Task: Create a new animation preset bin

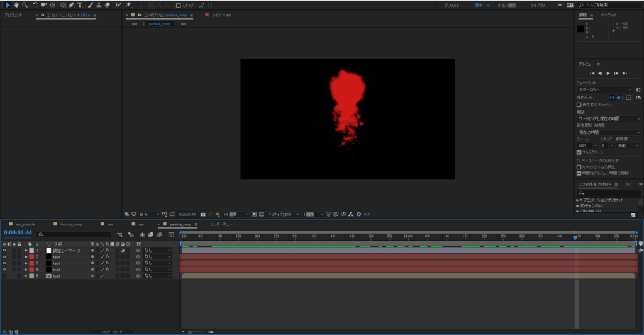Action: click(x=633, y=215)
